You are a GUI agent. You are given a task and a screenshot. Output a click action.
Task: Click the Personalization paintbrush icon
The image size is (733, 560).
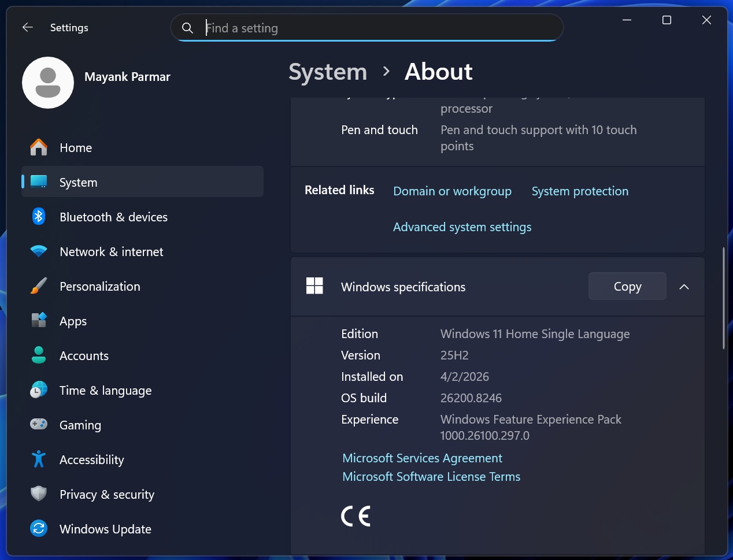[39, 286]
